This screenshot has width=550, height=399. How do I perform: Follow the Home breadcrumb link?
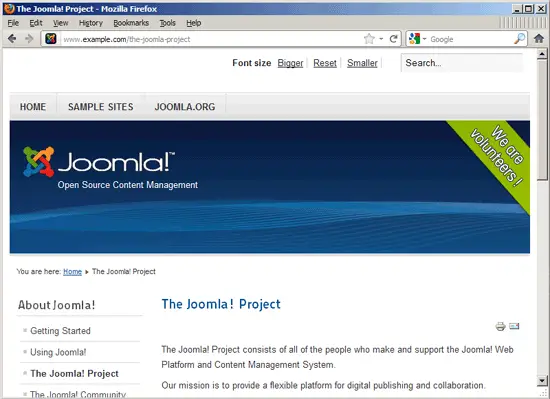72,271
